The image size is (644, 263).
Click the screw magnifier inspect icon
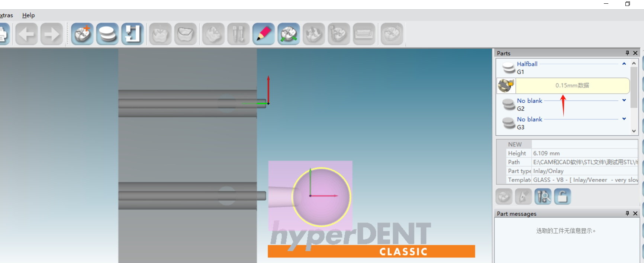(543, 196)
